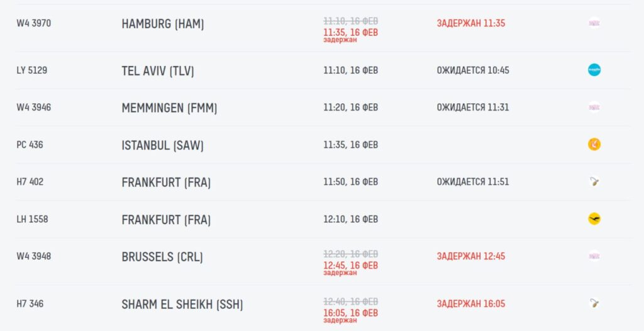Viewport: 644px width, 331px height.
Task: Click the Pegasus logo on the Istanbul row
Action: pyautogui.click(x=594, y=145)
